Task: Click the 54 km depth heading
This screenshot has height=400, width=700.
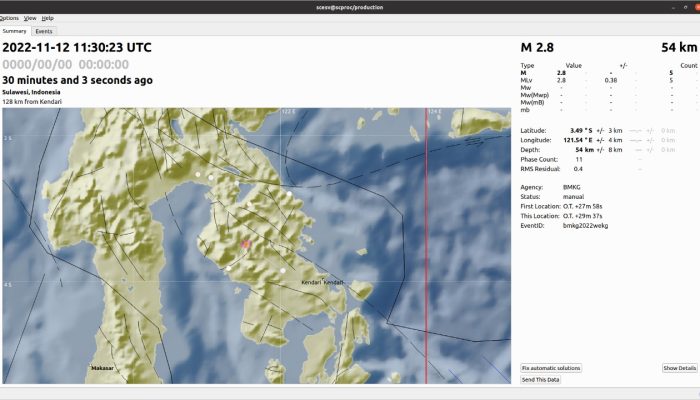Action: point(679,47)
